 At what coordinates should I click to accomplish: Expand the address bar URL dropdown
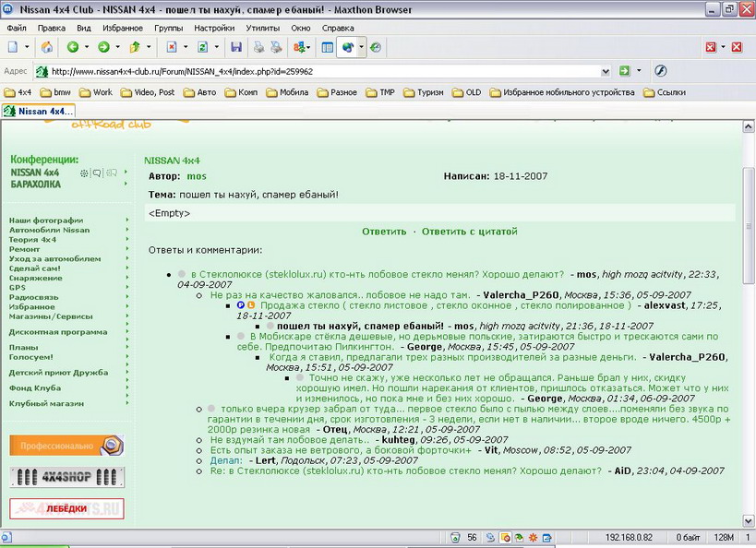[606, 71]
